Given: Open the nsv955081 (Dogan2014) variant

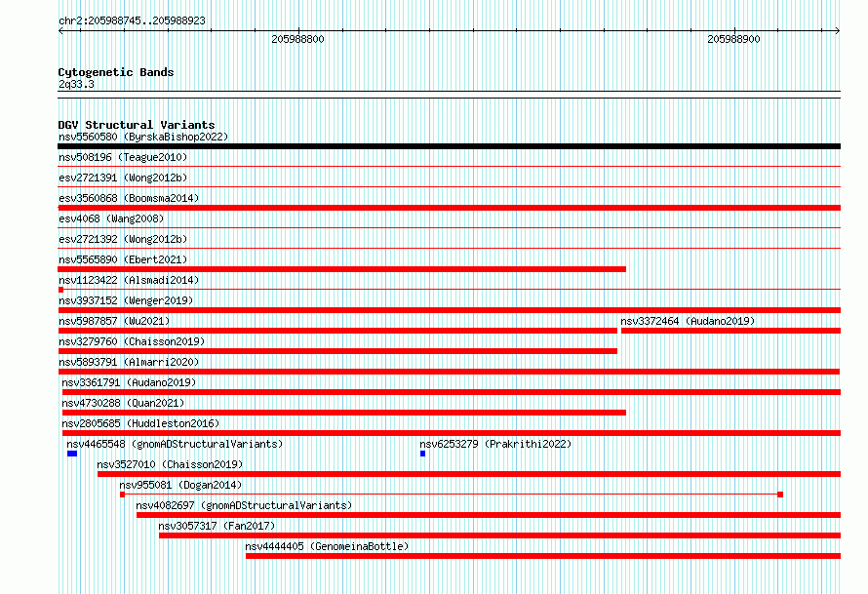Looking at the screenshot, I should point(180,485).
